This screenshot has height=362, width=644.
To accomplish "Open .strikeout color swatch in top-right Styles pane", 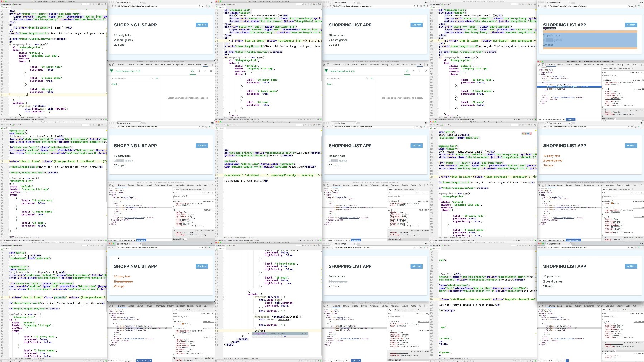I will click(x=613, y=85).
